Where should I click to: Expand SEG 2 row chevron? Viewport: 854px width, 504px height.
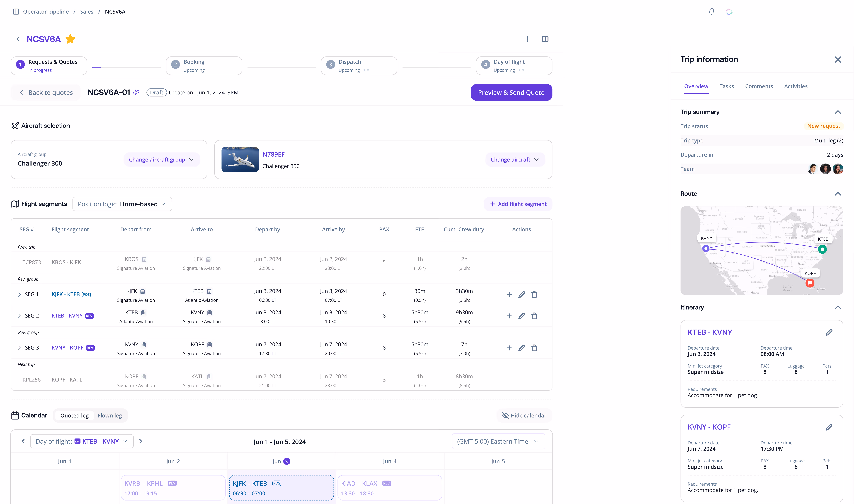[19, 316]
